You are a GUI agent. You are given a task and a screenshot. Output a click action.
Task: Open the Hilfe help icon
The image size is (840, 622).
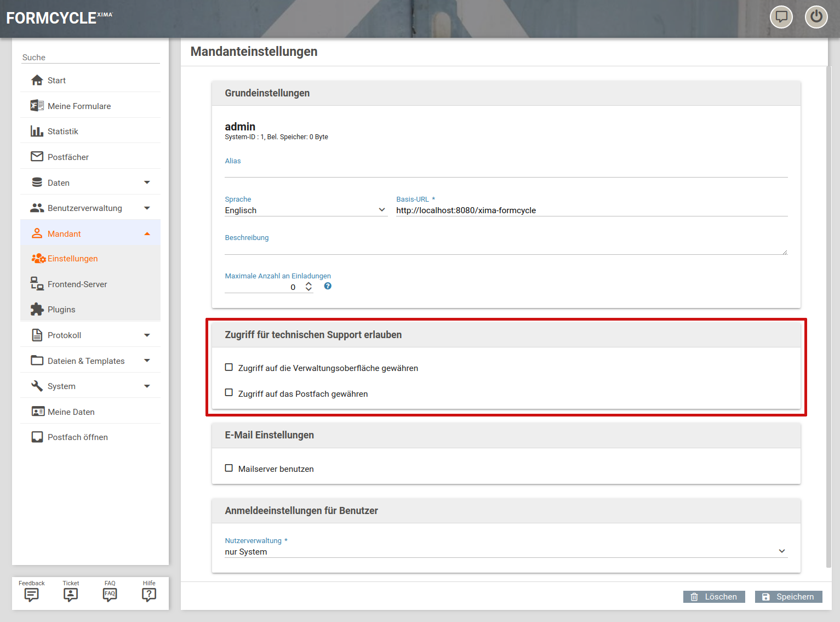149,595
